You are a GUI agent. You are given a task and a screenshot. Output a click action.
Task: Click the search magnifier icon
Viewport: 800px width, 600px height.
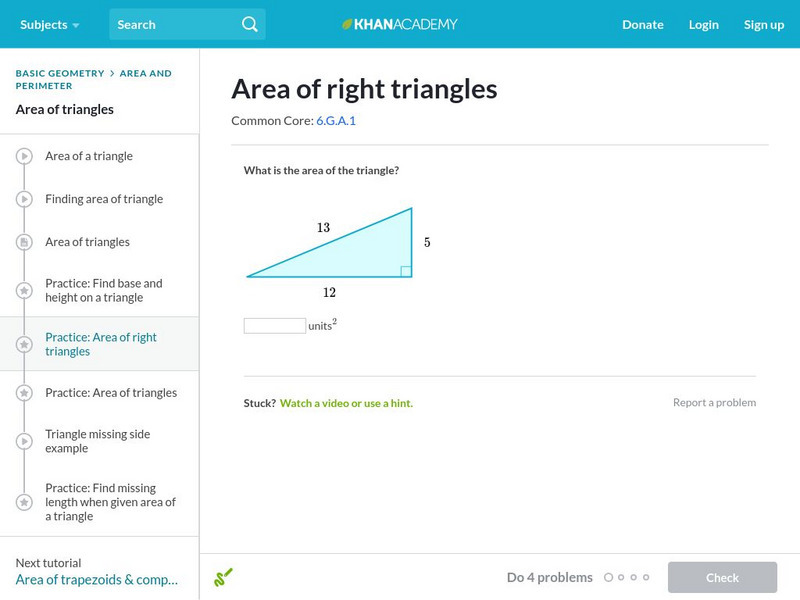point(250,24)
